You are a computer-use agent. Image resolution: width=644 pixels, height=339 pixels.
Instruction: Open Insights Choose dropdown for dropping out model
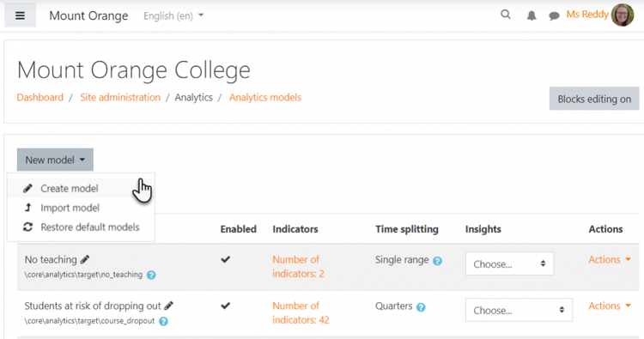519,311
